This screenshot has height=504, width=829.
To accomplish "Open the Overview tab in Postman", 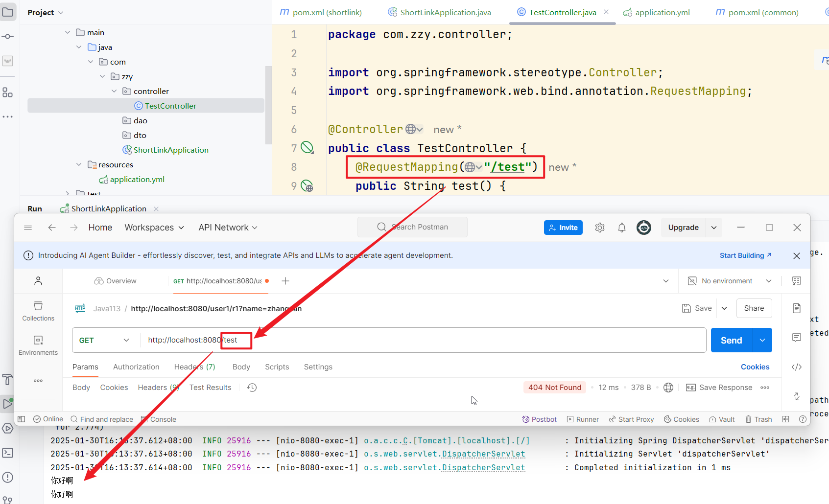I will click(116, 281).
